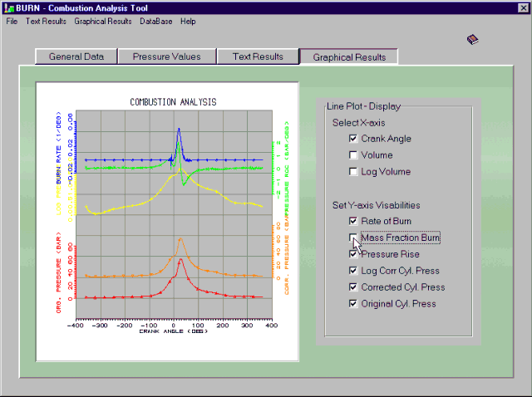
Task: Click the book help icon
Action: pos(473,40)
